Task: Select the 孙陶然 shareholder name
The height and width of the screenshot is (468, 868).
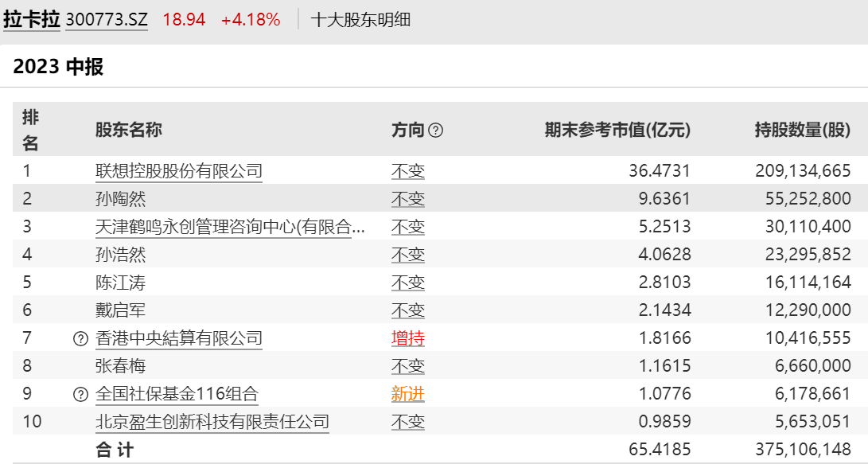Action: click(120, 199)
